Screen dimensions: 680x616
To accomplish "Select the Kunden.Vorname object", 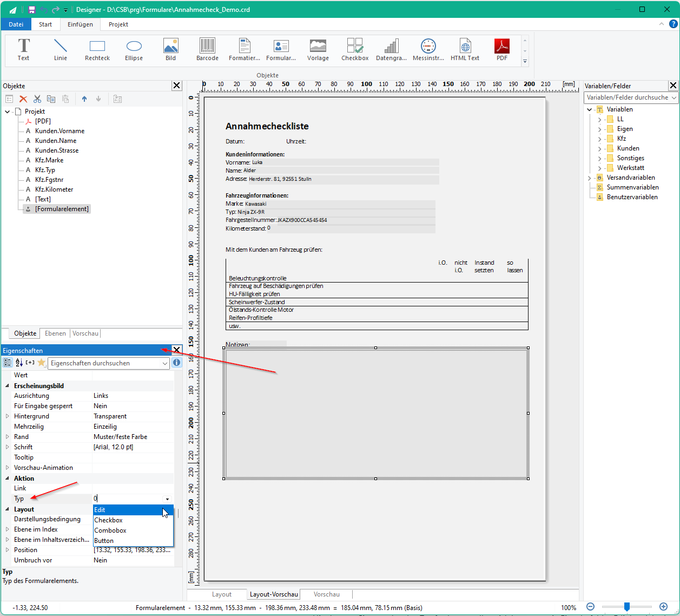I will click(60, 131).
